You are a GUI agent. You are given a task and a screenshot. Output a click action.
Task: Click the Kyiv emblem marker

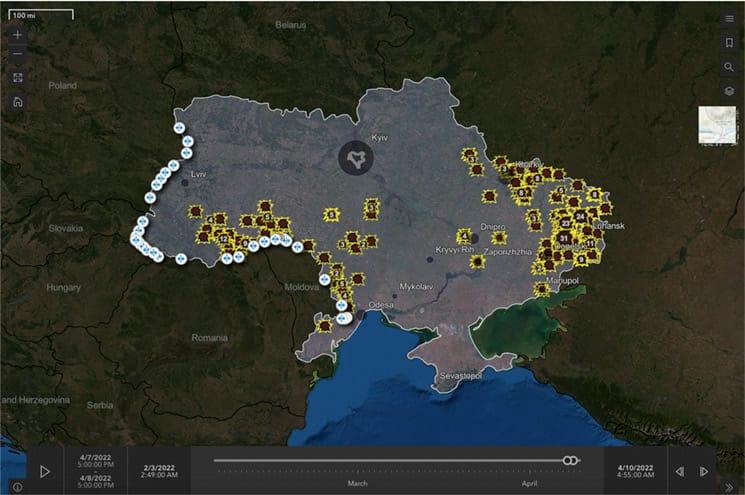354,158
